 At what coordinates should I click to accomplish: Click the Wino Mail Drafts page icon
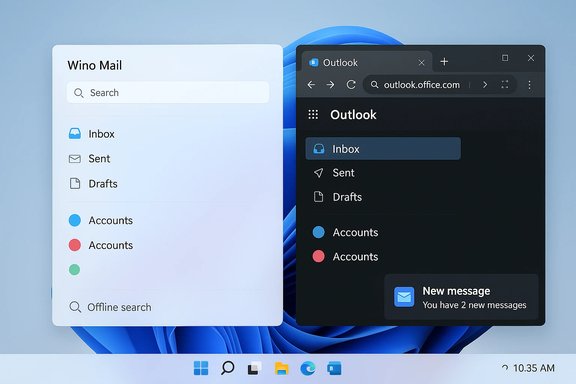point(75,183)
